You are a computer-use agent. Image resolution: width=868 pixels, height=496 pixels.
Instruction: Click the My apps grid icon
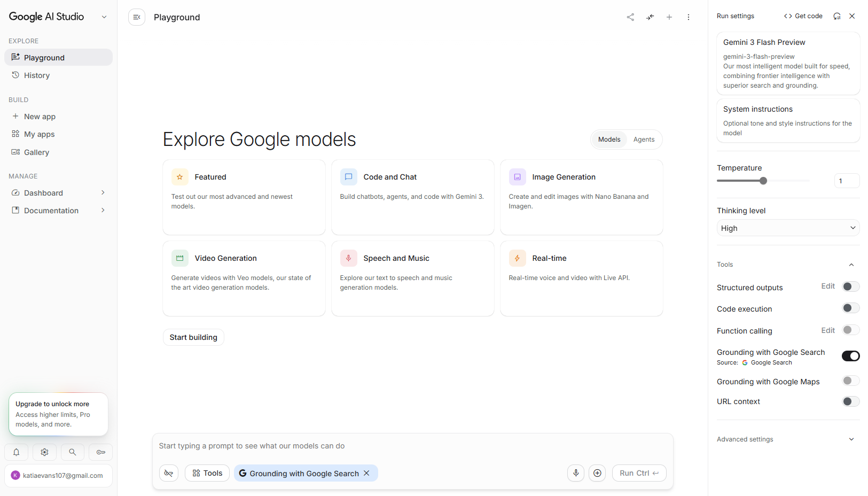point(15,134)
